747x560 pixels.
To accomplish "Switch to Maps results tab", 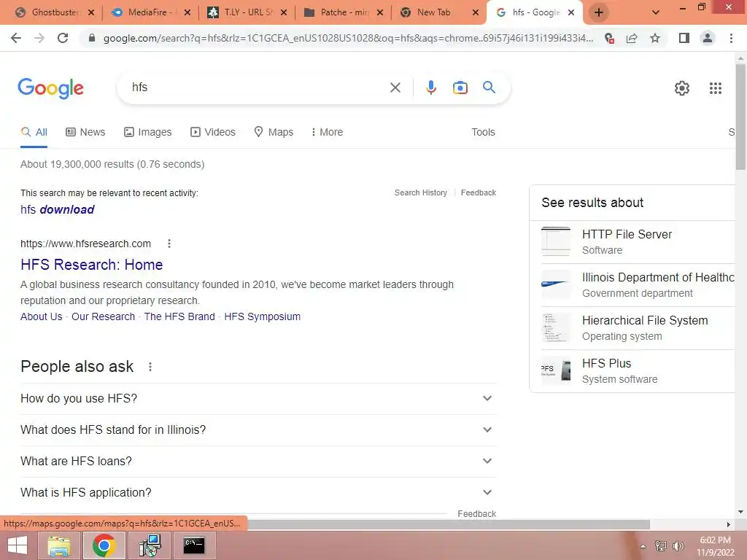I will click(274, 132).
